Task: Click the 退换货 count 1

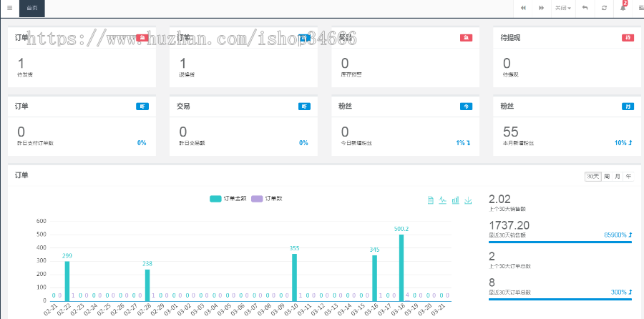Action: [x=182, y=63]
